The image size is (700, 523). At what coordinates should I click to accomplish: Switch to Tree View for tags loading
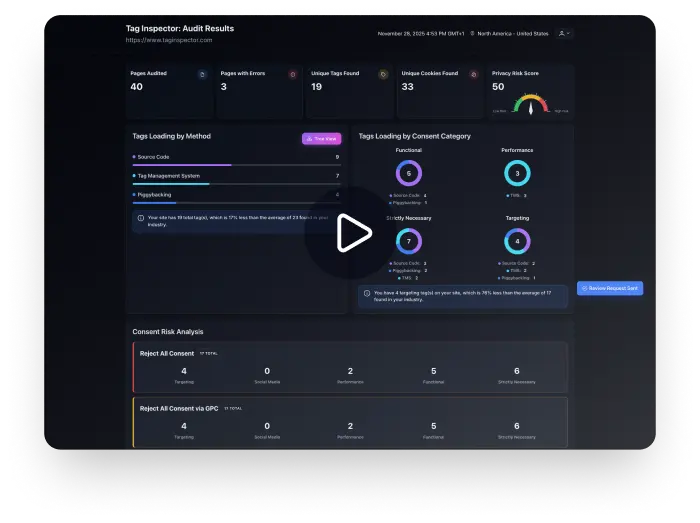321,139
